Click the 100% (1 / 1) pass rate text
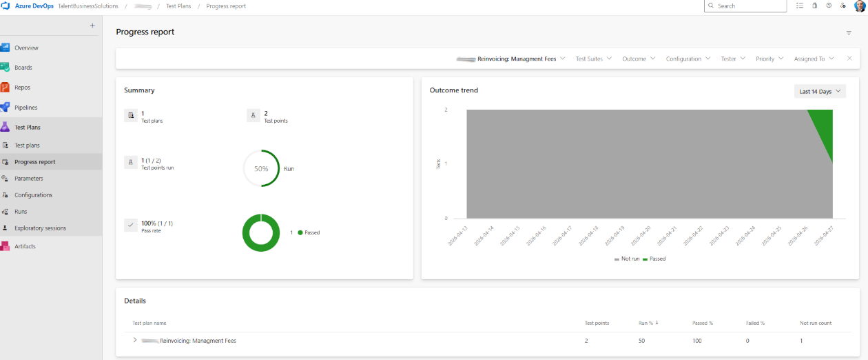 [157, 223]
